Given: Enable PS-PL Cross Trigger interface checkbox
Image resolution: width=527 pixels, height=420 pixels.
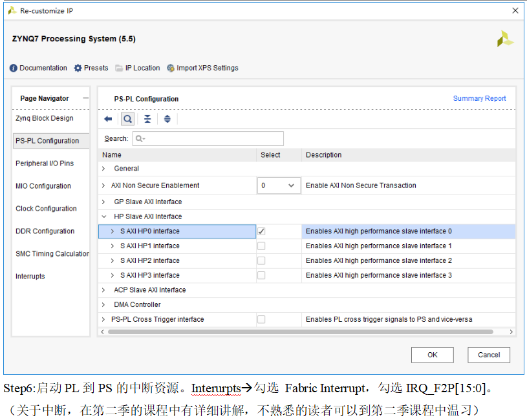Looking at the screenshot, I should pyautogui.click(x=261, y=319).
